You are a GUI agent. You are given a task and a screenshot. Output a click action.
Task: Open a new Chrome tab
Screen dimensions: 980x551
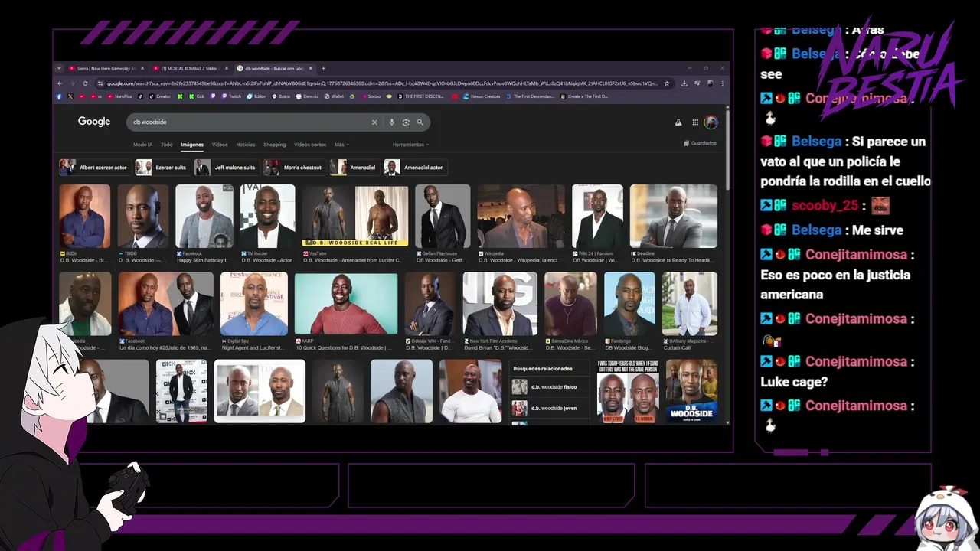click(x=323, y=68)
